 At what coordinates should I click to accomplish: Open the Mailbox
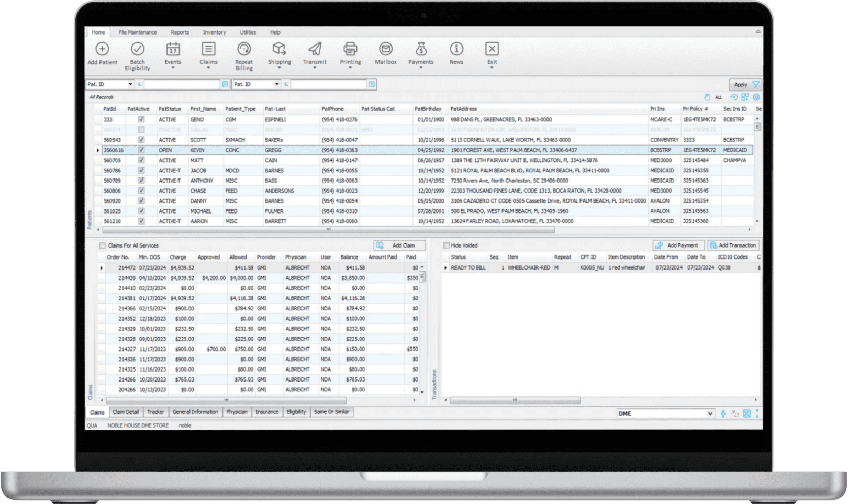pos(385,52)
